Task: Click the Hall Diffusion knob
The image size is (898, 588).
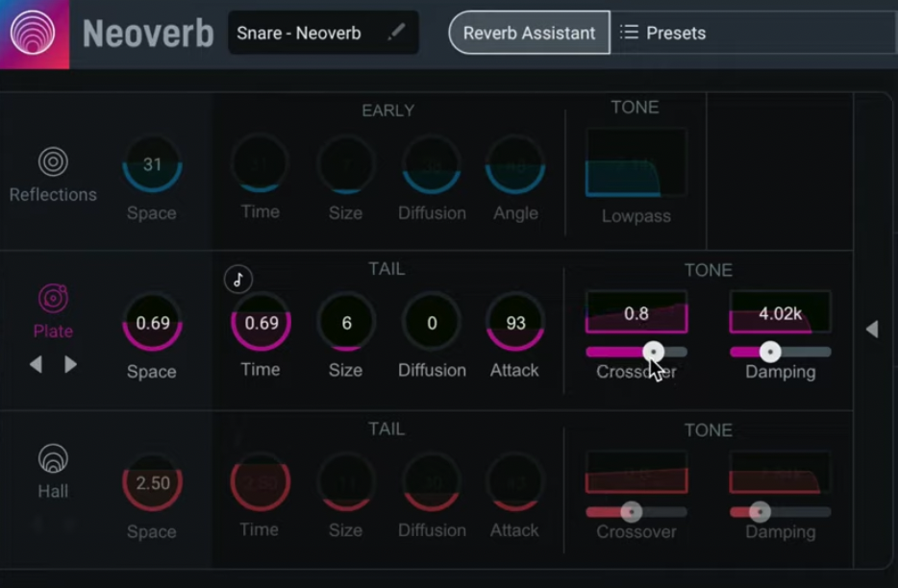Action: (x=432, y=482)
